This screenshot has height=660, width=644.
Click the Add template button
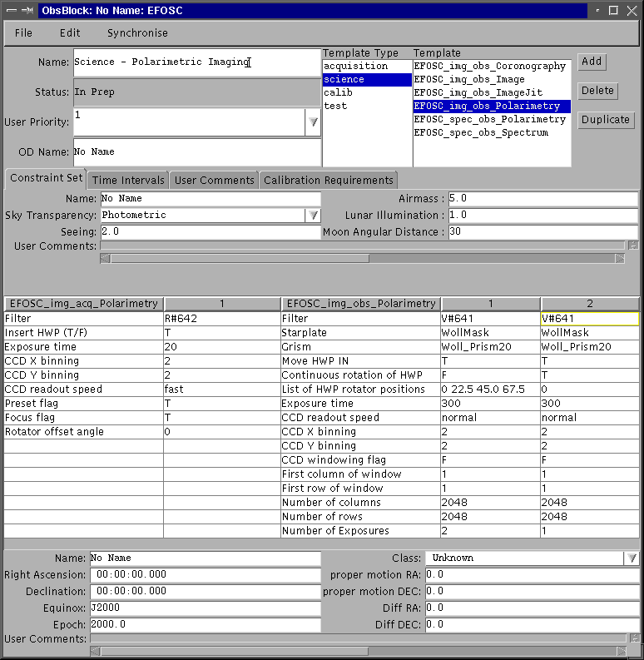pyautogui.click(x=592, y=62)
